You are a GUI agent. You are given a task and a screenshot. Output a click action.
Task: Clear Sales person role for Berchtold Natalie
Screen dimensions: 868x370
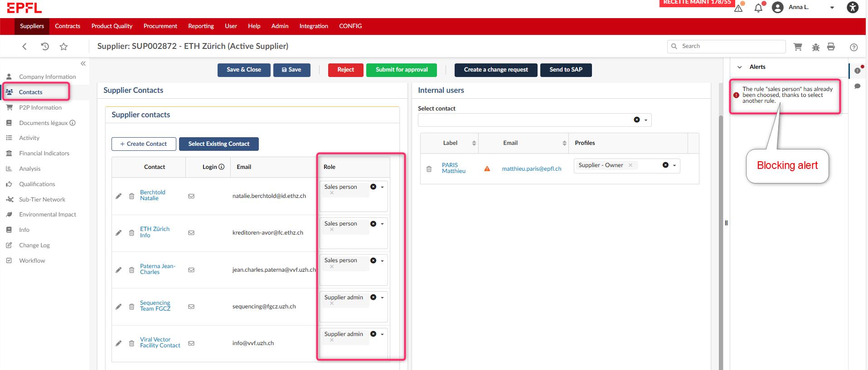[373, 187]
